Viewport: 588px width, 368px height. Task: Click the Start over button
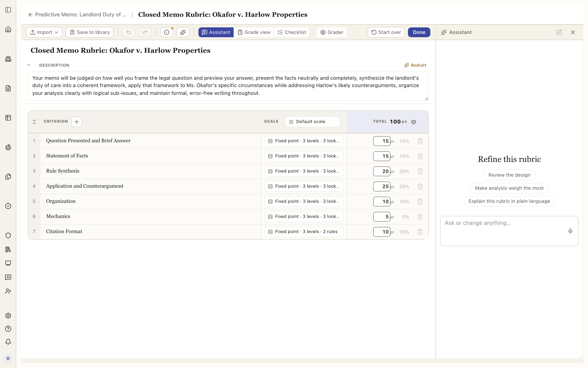click(386, 32)
